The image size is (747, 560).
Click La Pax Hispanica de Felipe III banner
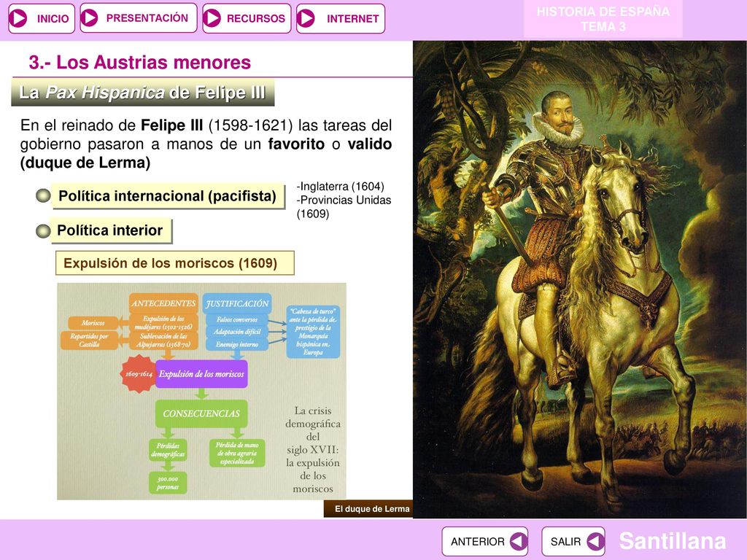[x=142, y=93]
